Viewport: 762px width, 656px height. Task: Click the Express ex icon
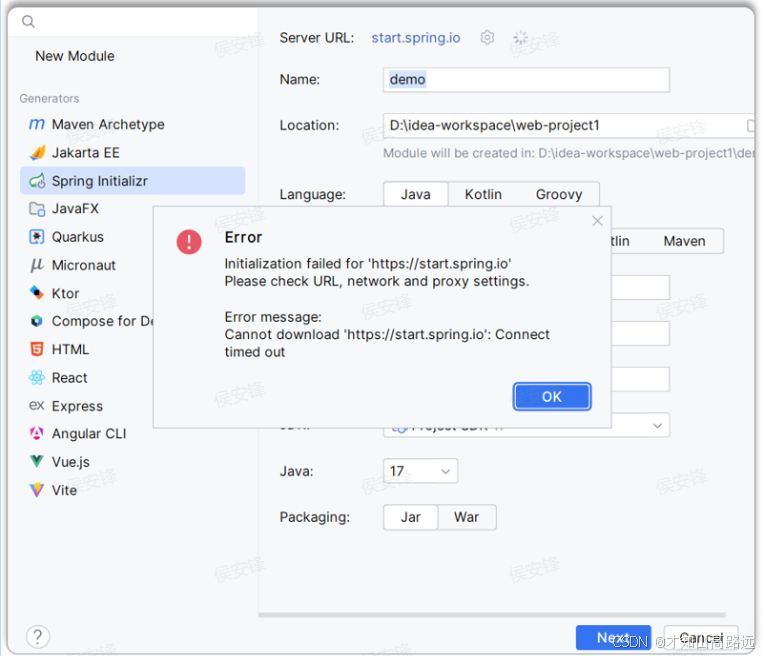pos(37,405)
